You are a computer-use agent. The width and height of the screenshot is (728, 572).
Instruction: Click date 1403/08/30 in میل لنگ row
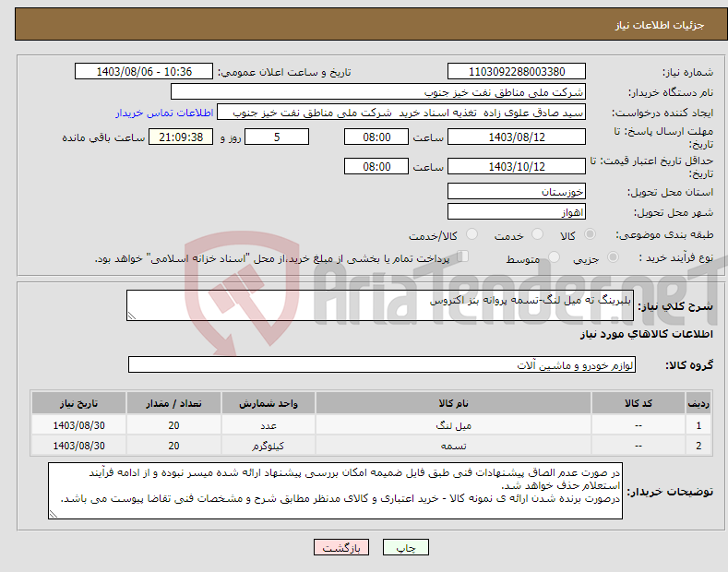click(x=79, y=425)
